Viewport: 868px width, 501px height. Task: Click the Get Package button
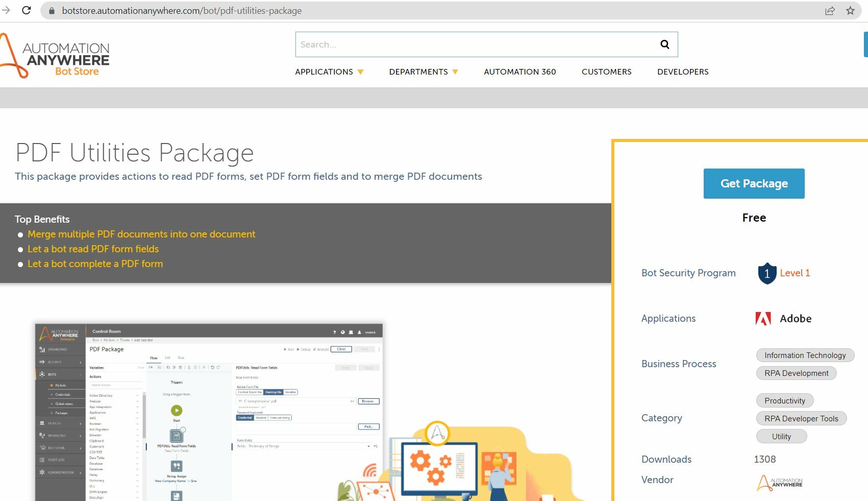click(x=754, y=183)
